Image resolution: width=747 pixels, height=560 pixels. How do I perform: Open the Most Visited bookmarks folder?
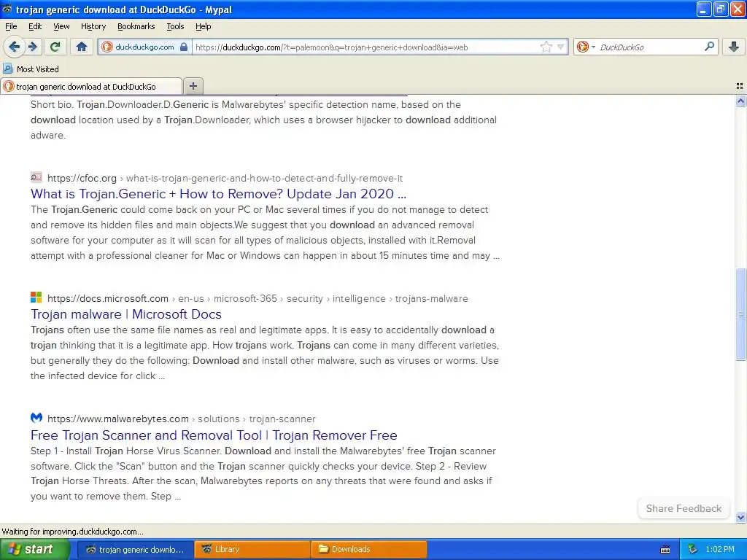click(x=31, y=69)
